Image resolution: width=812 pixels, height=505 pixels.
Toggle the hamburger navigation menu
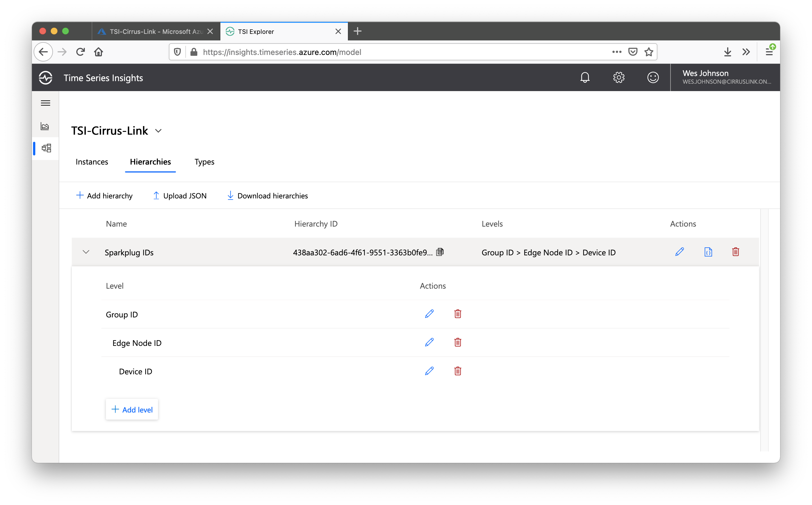click(46, 103)
